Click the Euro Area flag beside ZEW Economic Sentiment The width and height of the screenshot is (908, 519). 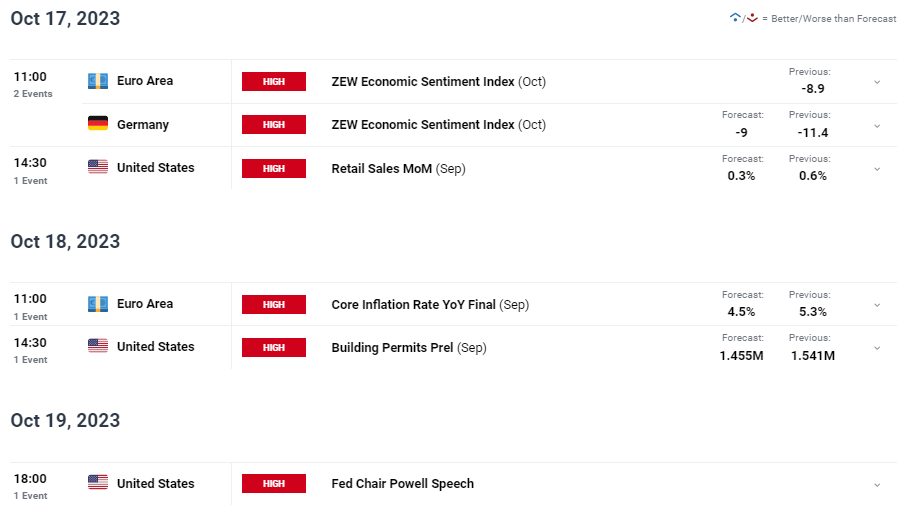(98, 81)
